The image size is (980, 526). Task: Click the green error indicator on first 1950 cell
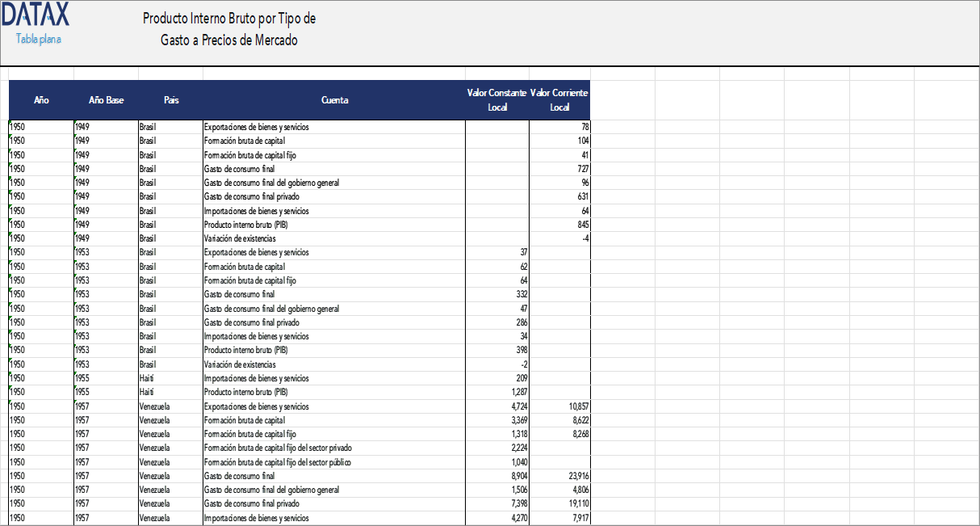(11, 123)
